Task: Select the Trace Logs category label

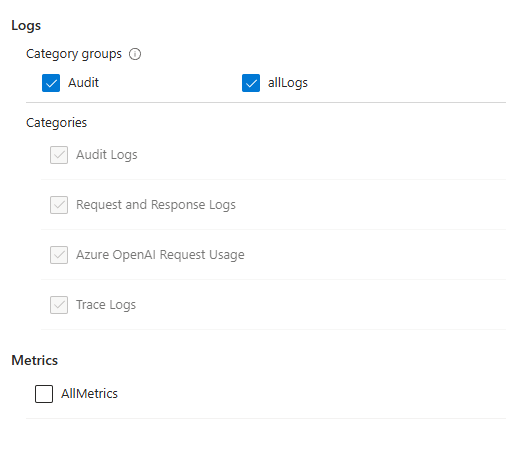Action: [106, 305]
